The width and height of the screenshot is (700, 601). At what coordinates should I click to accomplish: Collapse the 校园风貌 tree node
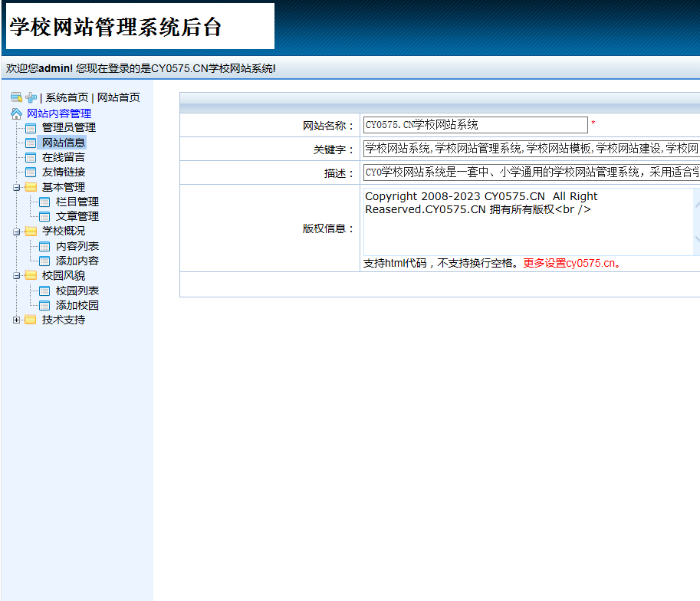point(17,276)
